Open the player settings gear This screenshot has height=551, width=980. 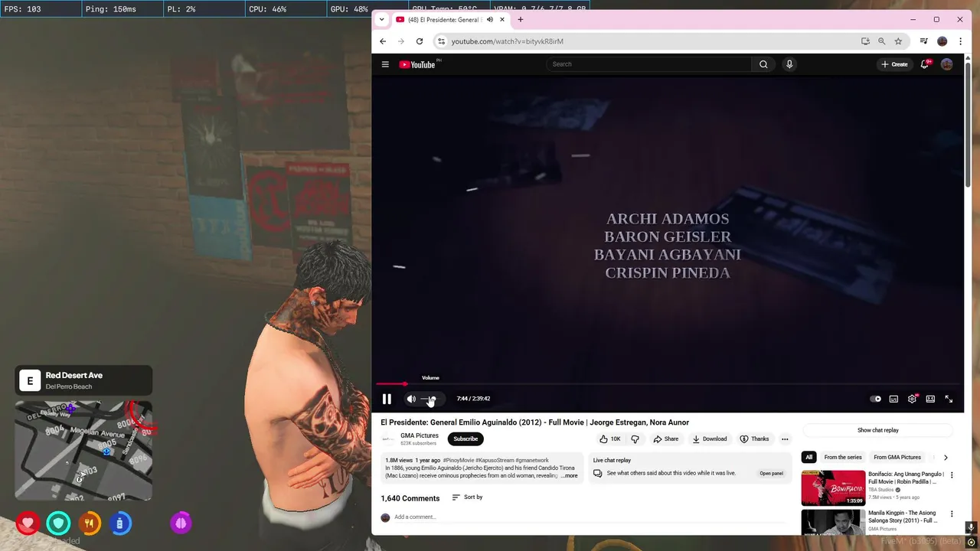pos(912,399)
